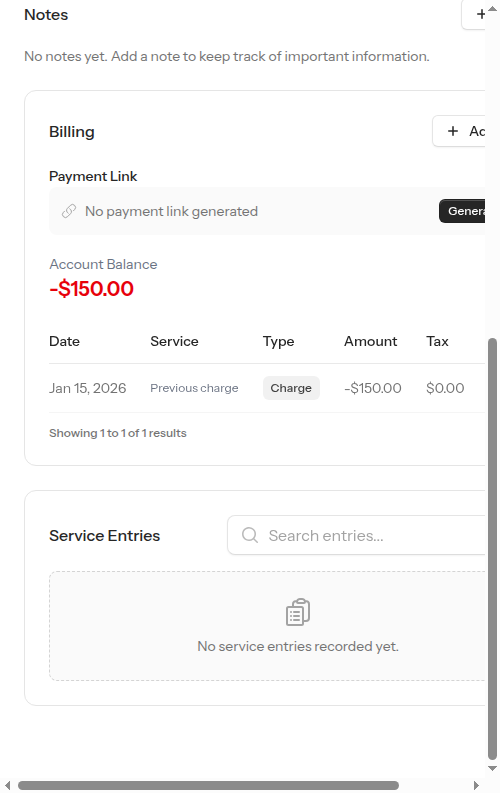500x793 pixels.
Task: Click the Service column header
Action: [174, 341]
